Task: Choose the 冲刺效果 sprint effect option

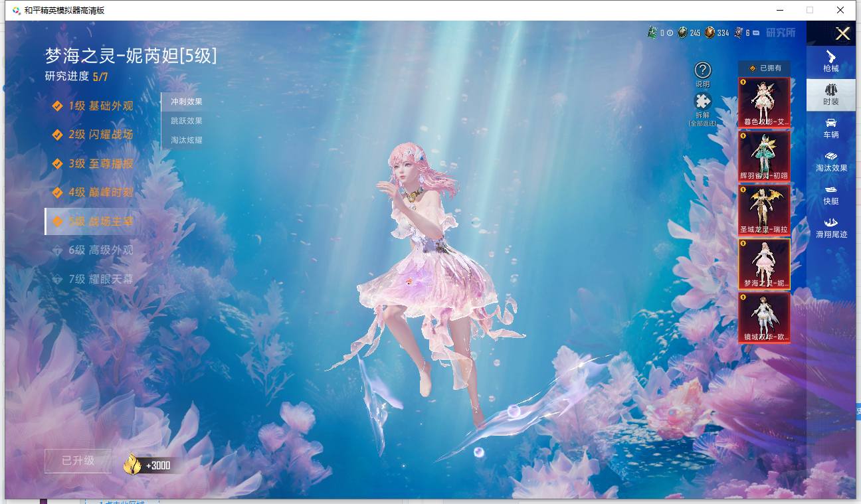Action: pos(186,102)
